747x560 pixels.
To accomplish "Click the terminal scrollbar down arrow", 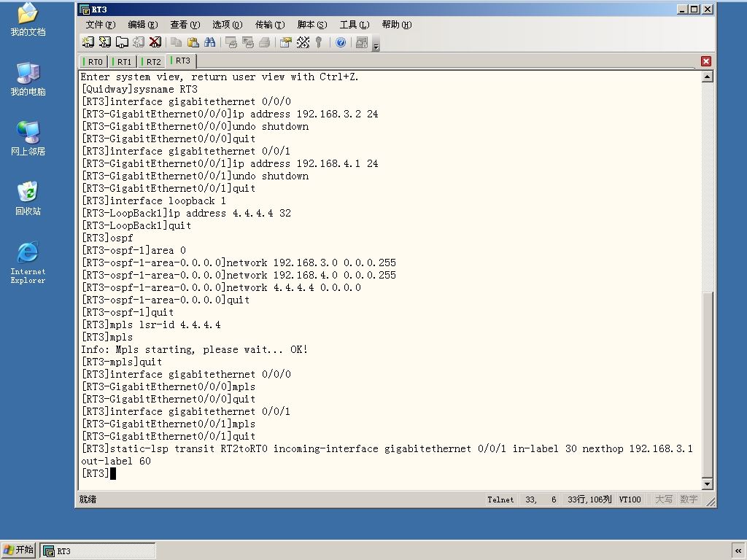I will 708,484.
